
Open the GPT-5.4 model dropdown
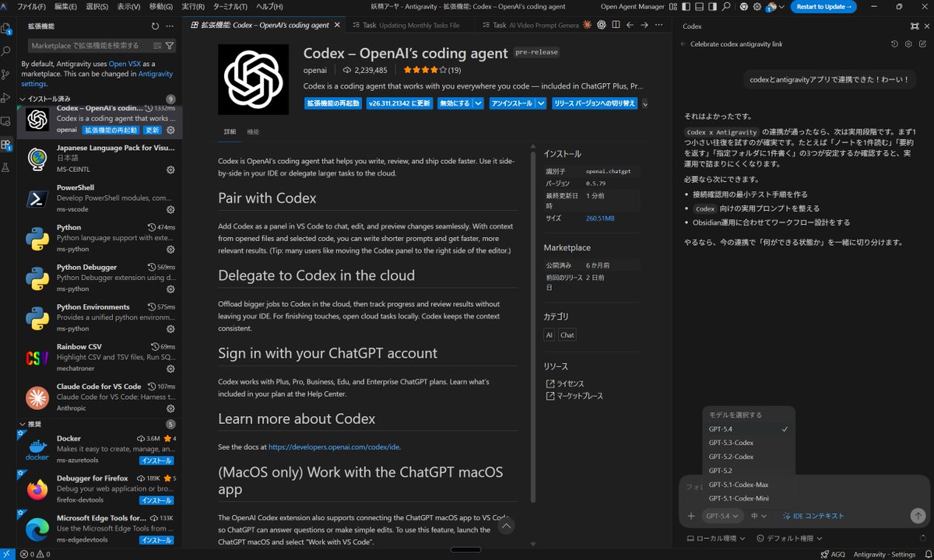(x=723, y=516)
